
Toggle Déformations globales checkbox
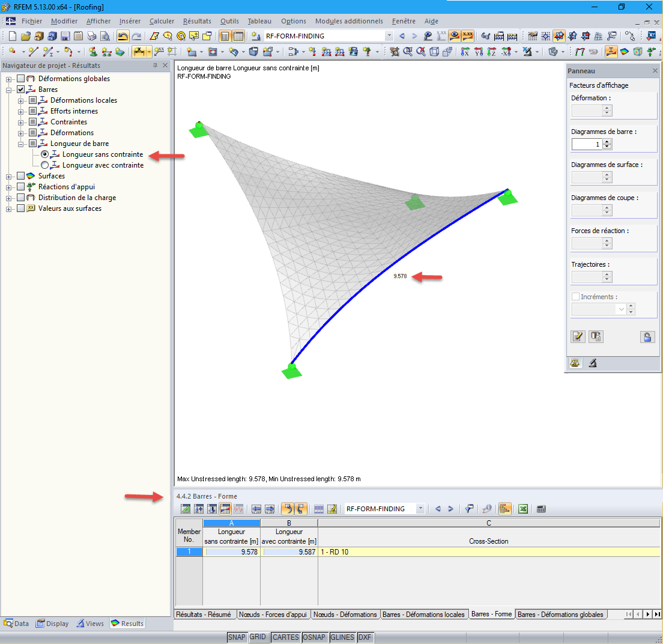20,79
